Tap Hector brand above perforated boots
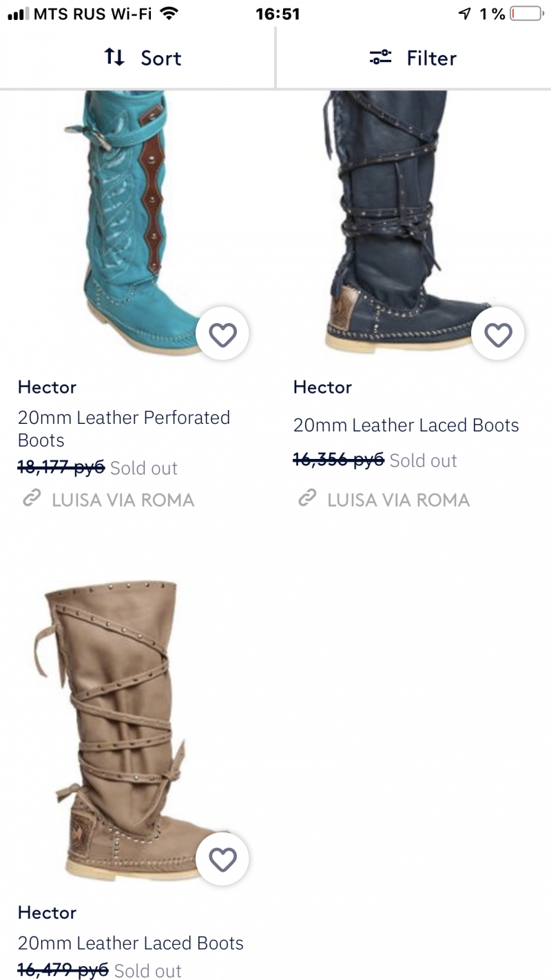The height and width of the screenshot is (980, 551). pos(47,387)
